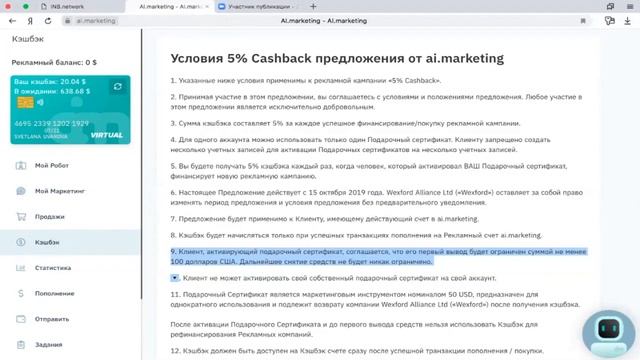Bookmark this page with the bookmark icon
This screenshot has height=360, width=640.
click(583, 21)
